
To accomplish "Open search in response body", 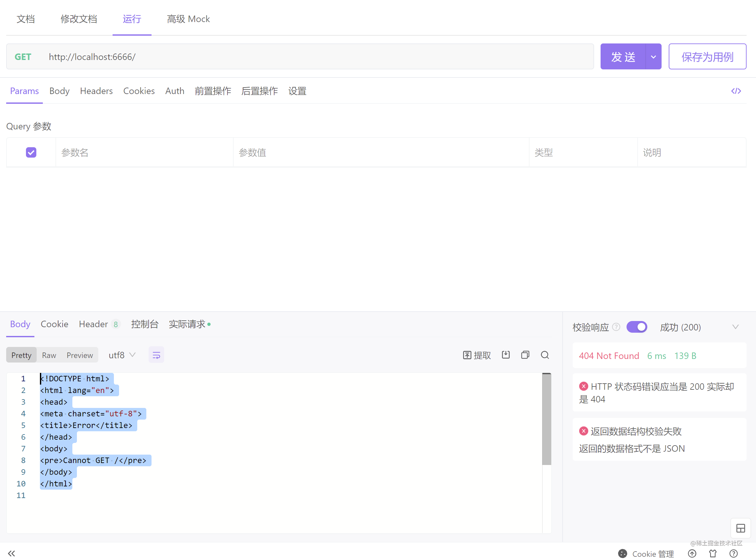I will pos(545,355).
